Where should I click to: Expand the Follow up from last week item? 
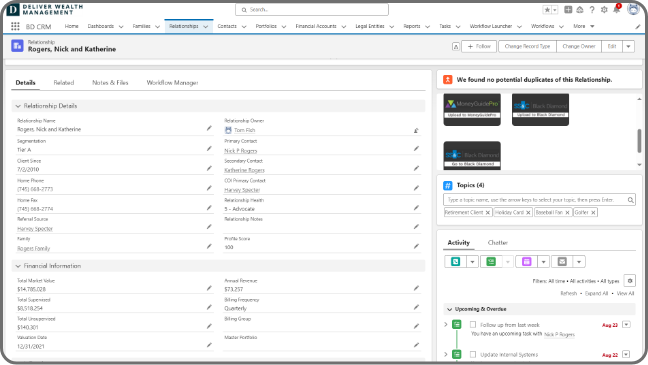pyautogui.click(x=446, y=324)
